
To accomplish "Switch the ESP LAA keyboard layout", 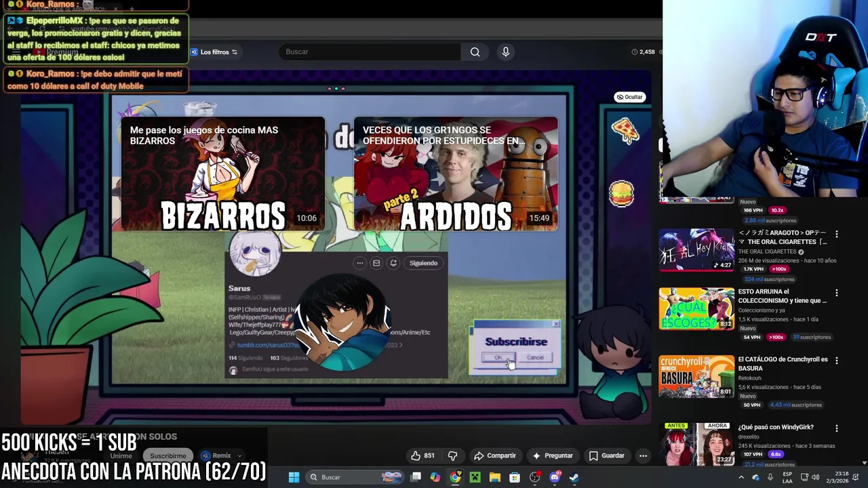I will coord(787,477).
